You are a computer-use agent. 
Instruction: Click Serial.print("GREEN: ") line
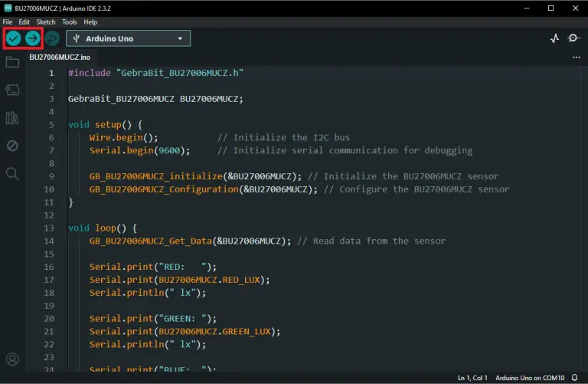[x=153, y=319]
